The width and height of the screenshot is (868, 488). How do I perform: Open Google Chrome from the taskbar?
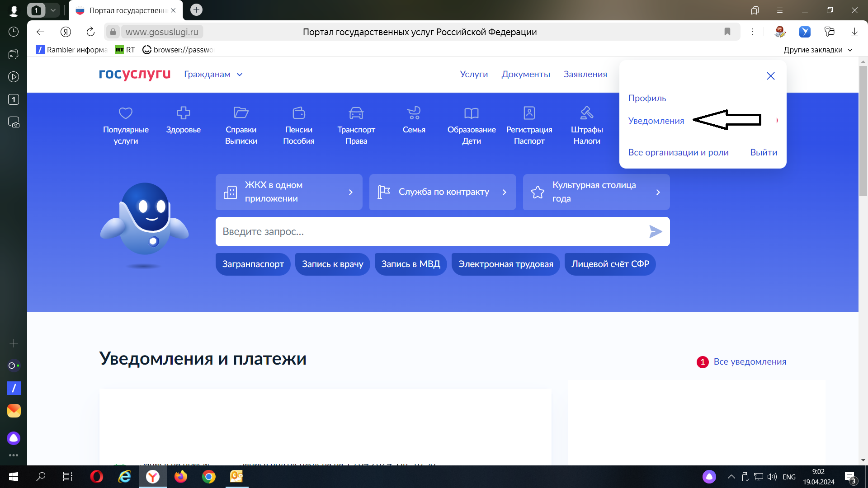(208, 477)
